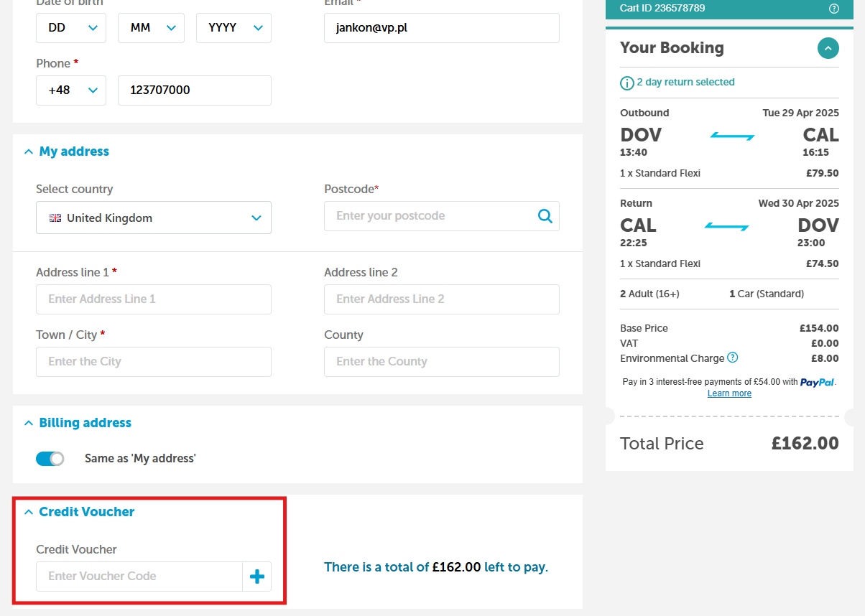Click the plus icon to add voucher

[256, 577]
